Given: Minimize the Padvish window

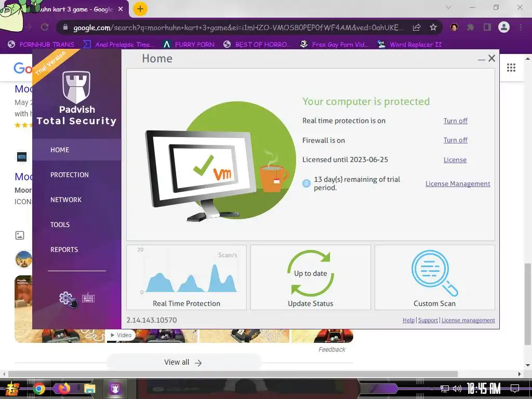Looking at the screenshot, I should 481,59.
